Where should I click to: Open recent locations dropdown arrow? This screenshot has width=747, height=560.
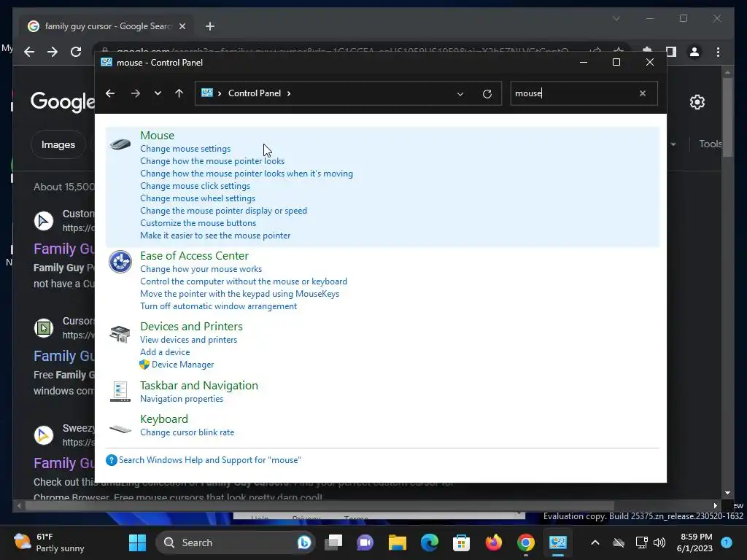(x=158, y=93)
